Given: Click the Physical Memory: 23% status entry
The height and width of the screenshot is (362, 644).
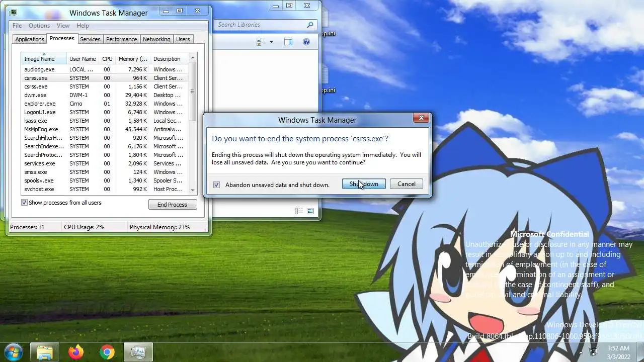Looking at the screenshot, I should (160, 227).
